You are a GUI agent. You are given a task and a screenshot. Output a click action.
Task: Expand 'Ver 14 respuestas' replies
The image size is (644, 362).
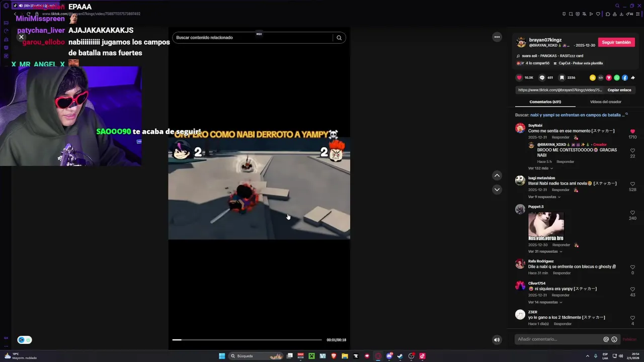(544, 302)
